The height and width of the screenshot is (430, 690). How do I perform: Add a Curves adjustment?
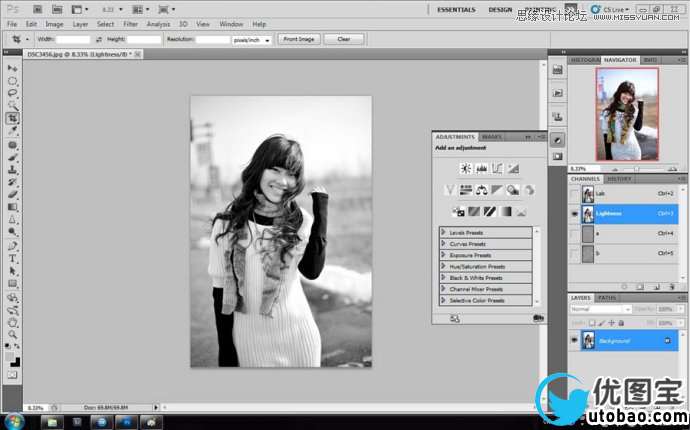(497, 168)
